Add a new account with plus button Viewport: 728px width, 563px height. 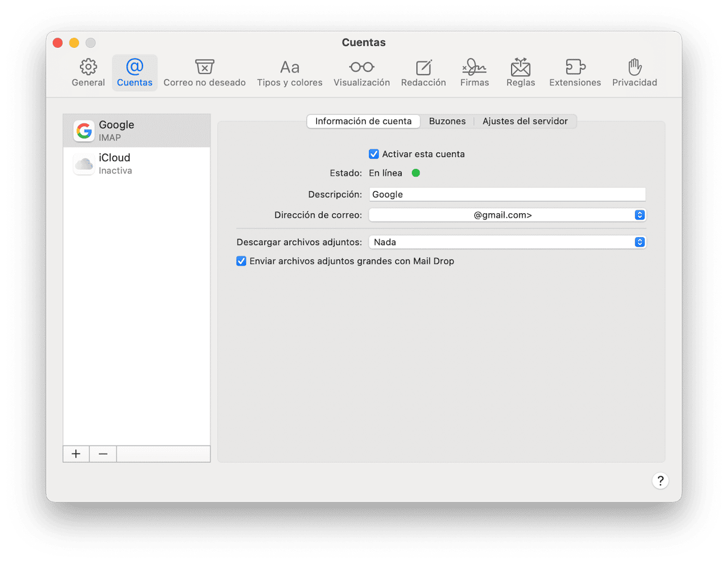coord(76,454)
